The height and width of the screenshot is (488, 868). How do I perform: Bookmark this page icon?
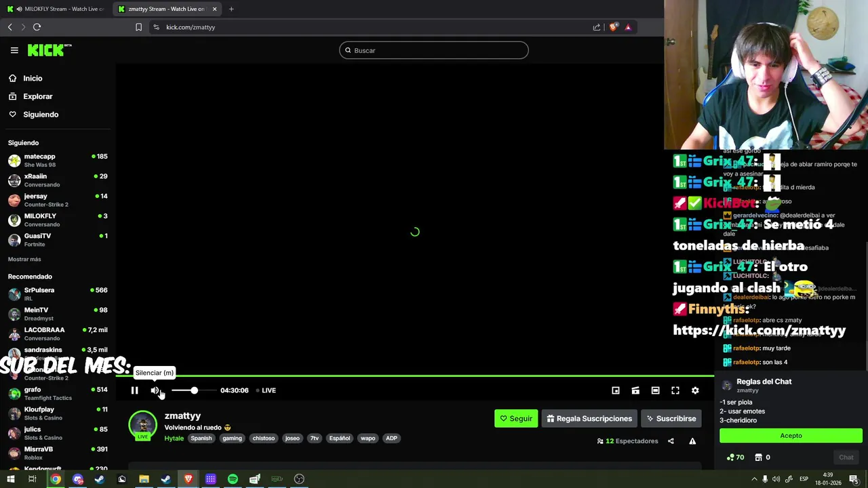(138, 27)
